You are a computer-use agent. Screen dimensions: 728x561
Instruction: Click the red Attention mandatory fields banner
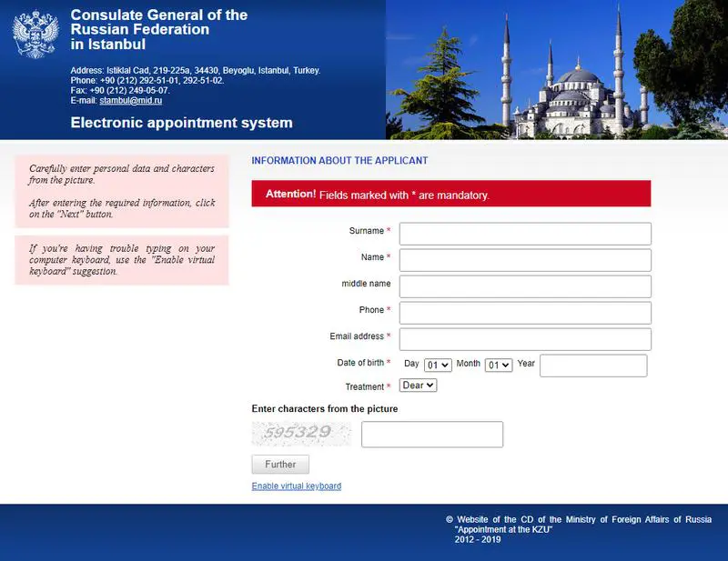coord(450,194)
